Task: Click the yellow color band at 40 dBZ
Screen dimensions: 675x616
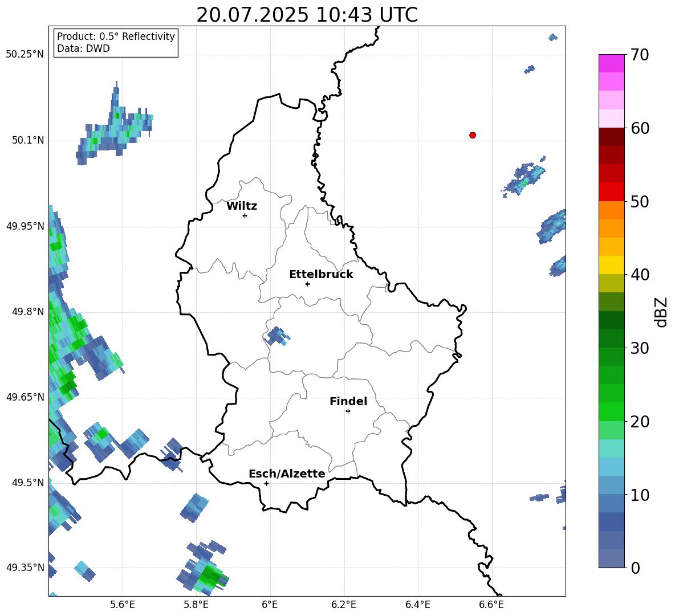Action: pos(611,265)
